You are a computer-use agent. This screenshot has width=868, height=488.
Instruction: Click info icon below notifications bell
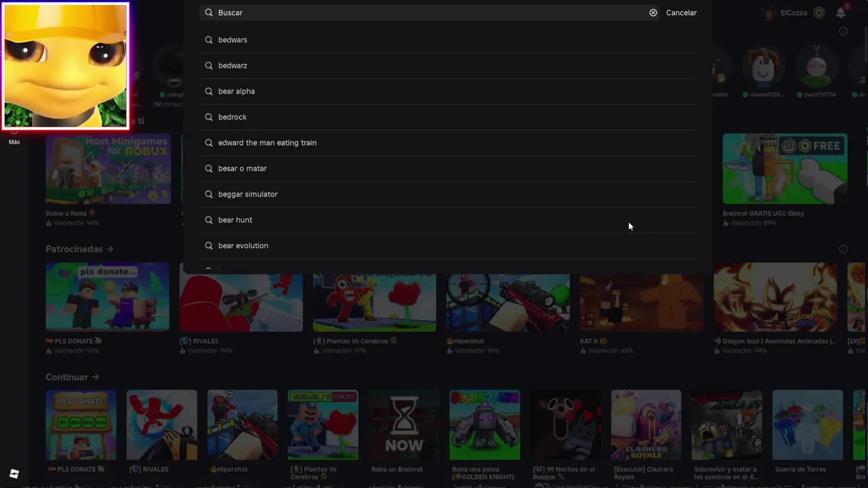tap(843, 31)
